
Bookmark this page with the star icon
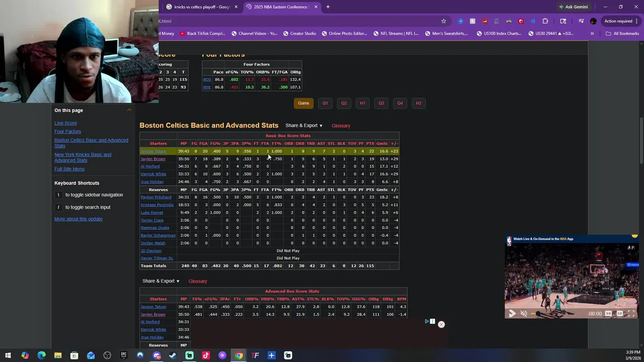pos(443,21)
